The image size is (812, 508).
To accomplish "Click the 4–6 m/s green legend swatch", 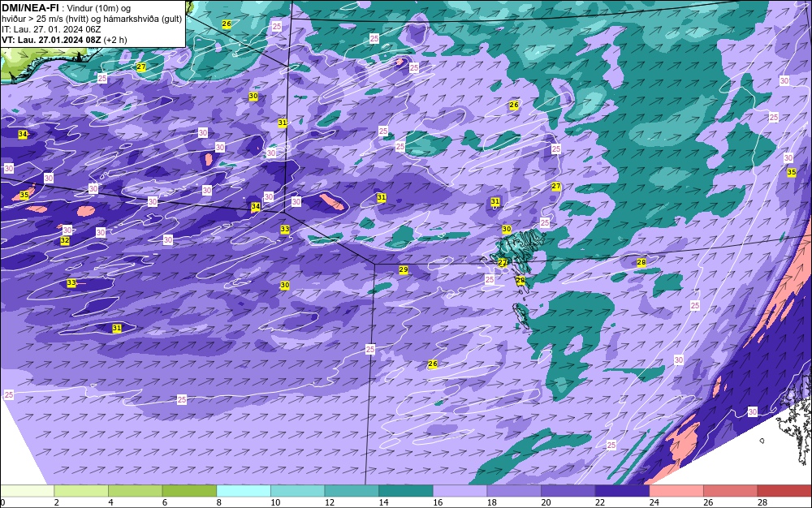I will [135, 491].
